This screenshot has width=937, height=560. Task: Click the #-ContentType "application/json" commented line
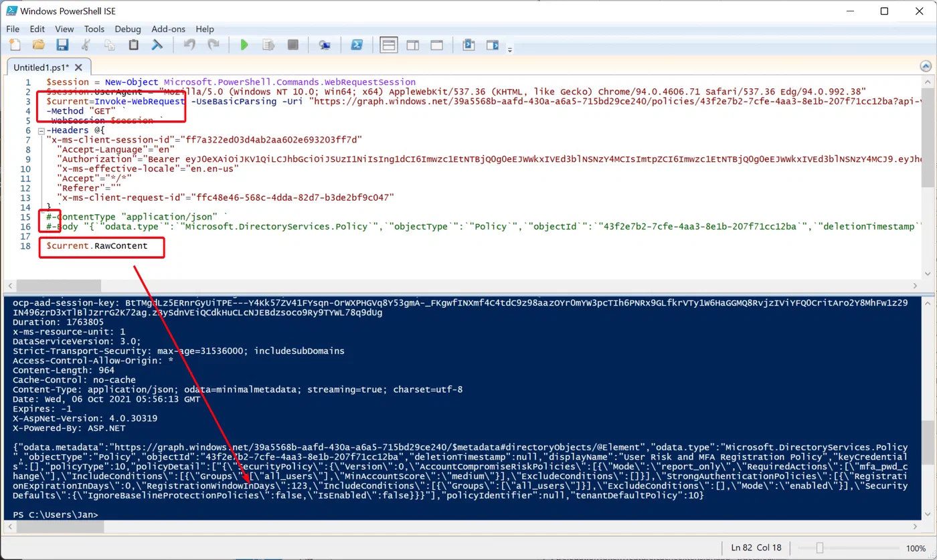click(x=136, y=217)
